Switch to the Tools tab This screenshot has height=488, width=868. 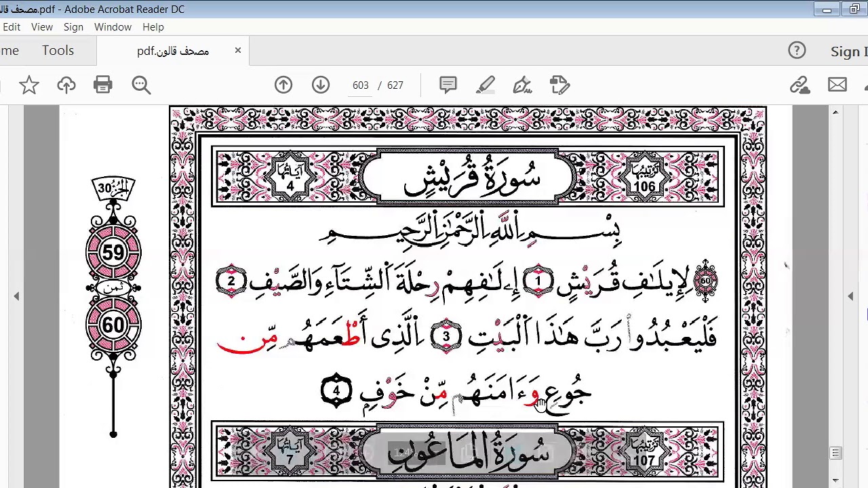(58, 51)
